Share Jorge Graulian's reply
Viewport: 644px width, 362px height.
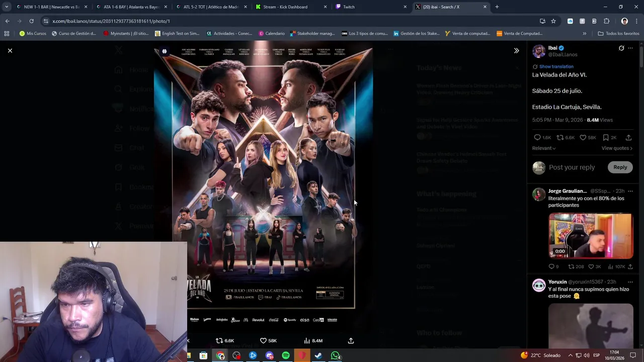[629, 267]
